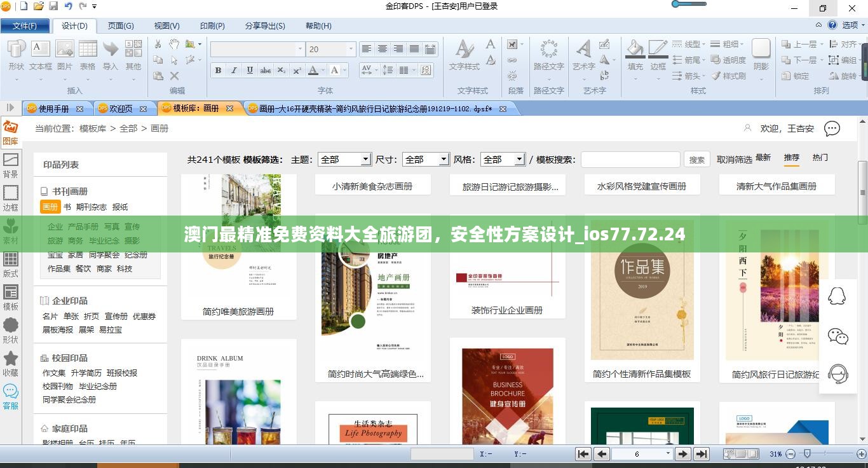Open the 边框 frame sidebar panel
The width and height of the screenshot is (868, 468).
(11, 198)
